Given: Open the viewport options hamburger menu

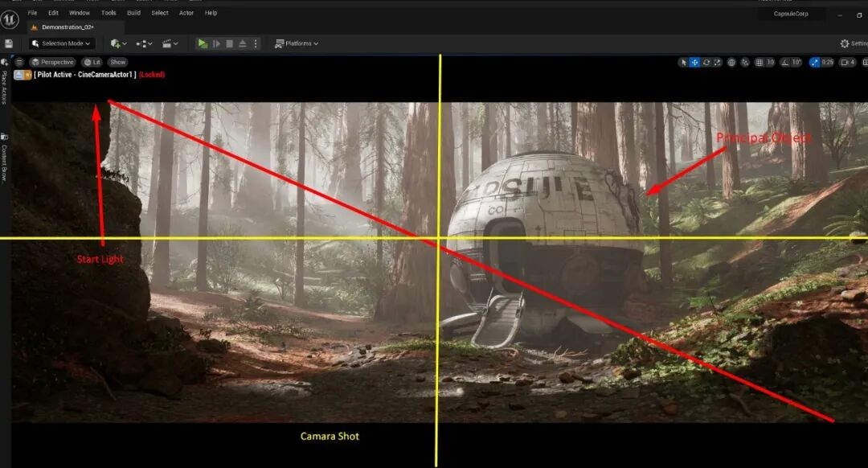Looking at the screenshot, I should coord(19,62).
